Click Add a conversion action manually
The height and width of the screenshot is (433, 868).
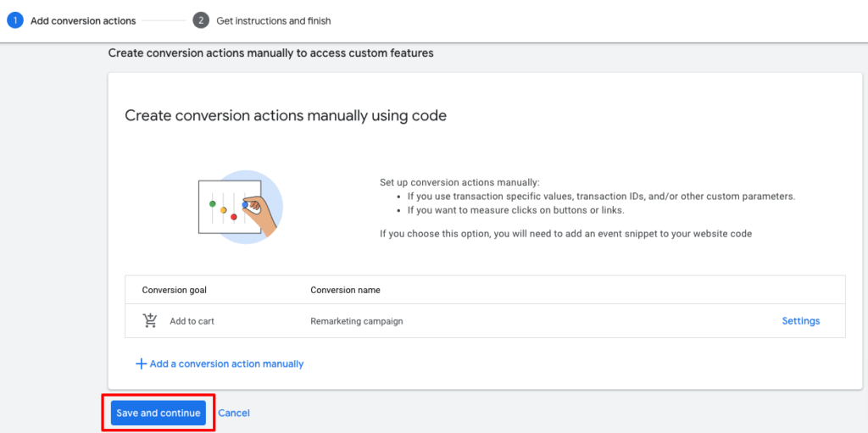[x=226, y=364]
